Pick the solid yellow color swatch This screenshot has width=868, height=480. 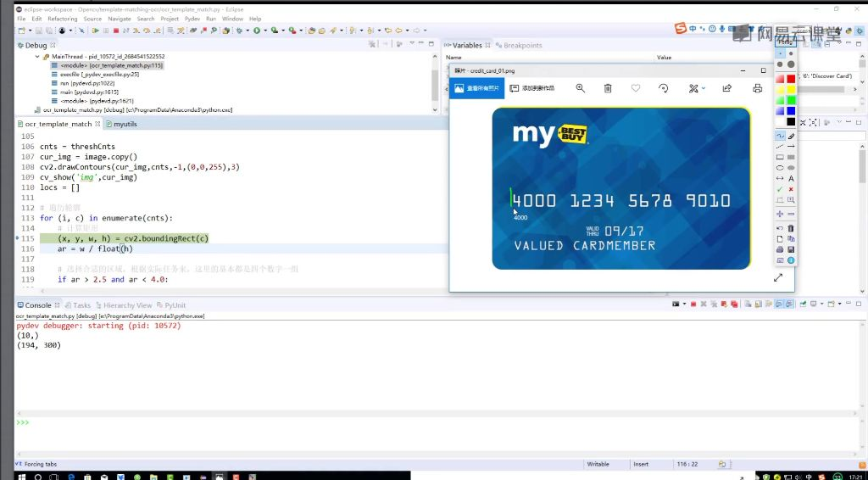(x=791, y=90)
